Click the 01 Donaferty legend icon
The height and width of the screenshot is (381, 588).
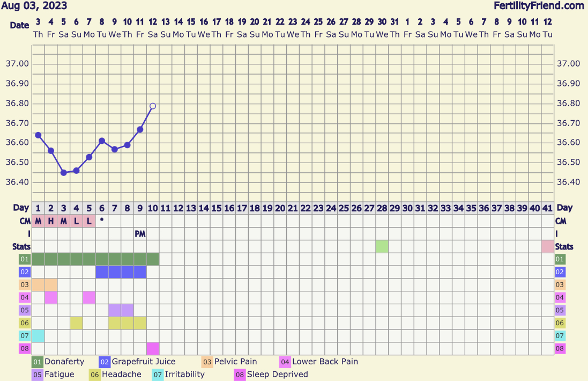(x=38, y=362)
